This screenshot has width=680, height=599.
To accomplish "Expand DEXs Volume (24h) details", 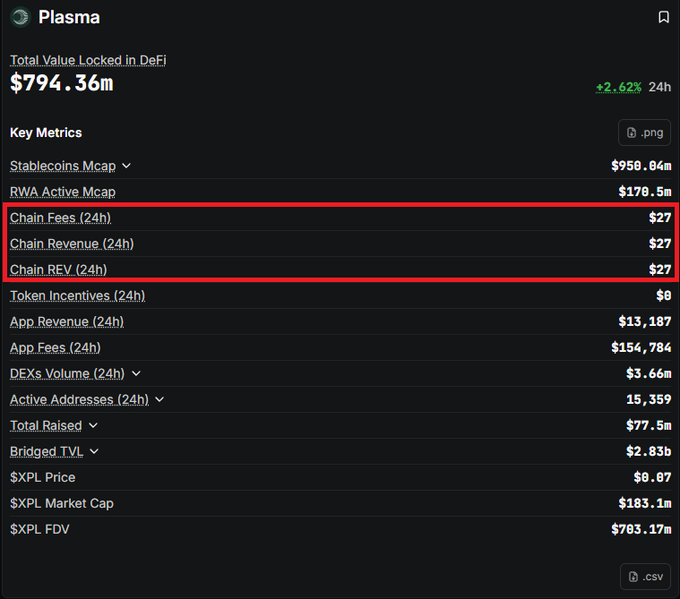I will coord(136,373).
